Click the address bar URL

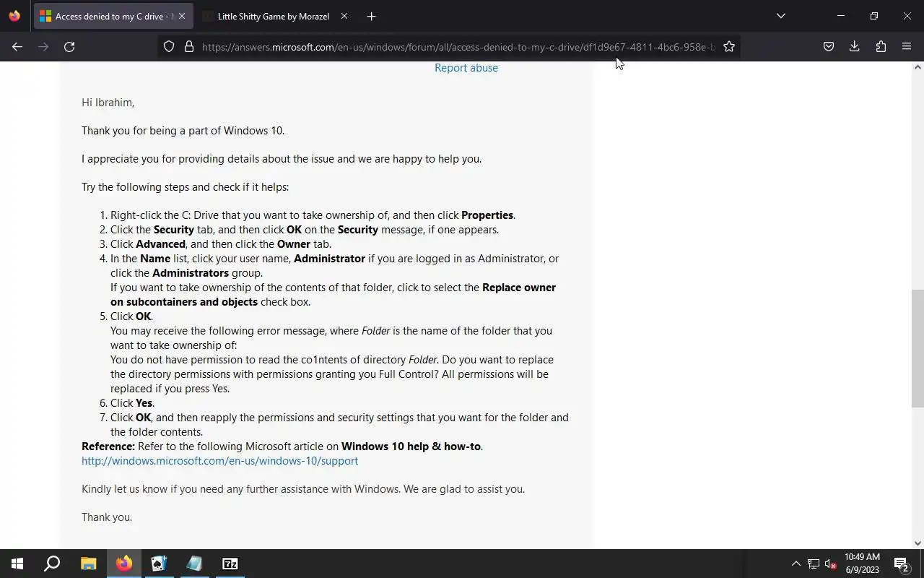point(458,47)
